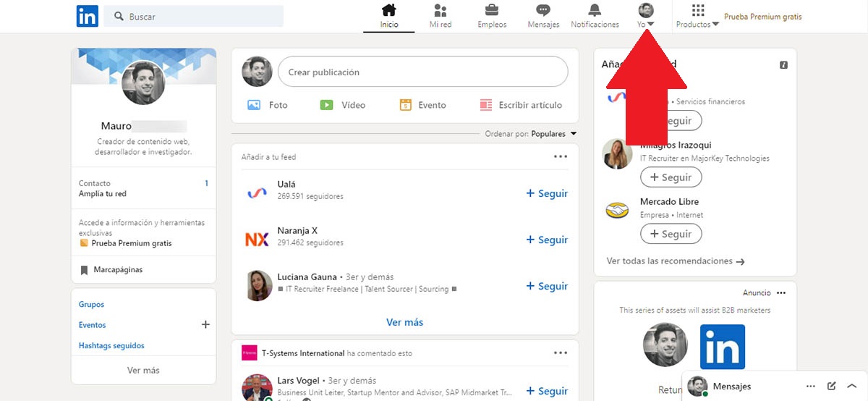This screenshot has width=868, height=401.
Task: Follow Mercado Libre with the Seguir button
Action: point(671,234)
